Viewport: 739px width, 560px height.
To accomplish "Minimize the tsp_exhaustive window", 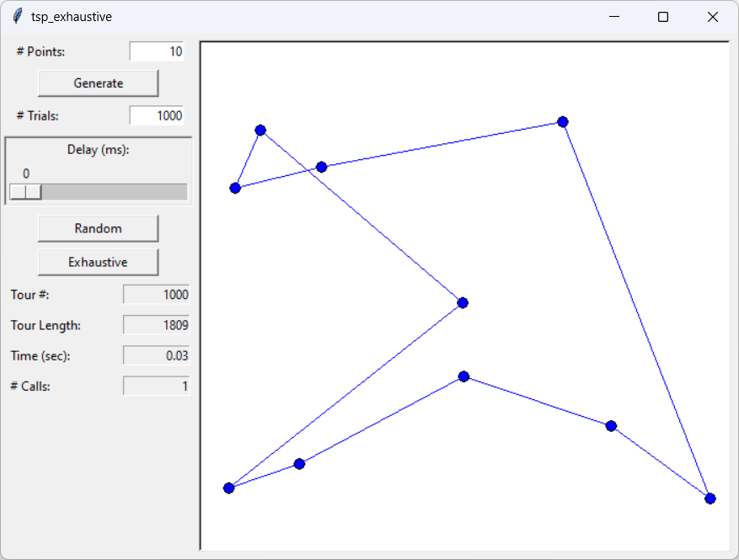I will pyautogui.click(x=614, y=17).
